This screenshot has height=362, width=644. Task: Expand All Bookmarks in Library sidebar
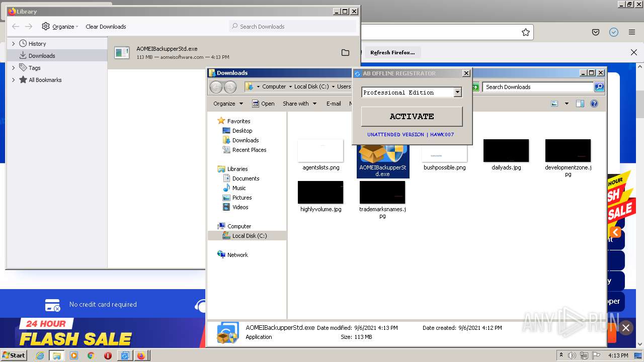click(x=14, y=80)
